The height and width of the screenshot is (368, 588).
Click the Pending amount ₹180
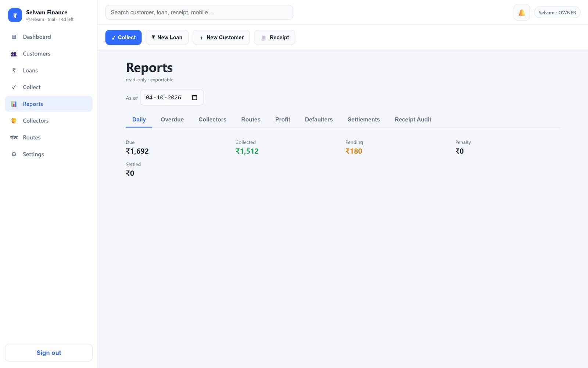[x=354, y=151]
